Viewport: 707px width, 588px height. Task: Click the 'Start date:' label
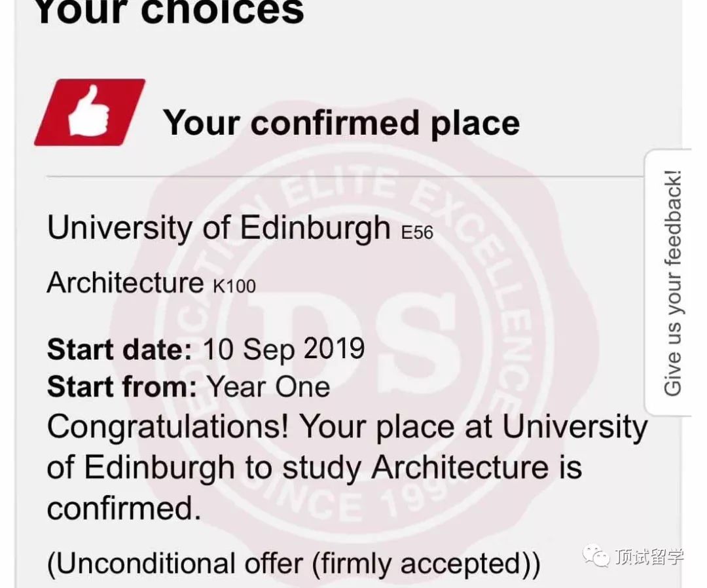pos(119,349)
